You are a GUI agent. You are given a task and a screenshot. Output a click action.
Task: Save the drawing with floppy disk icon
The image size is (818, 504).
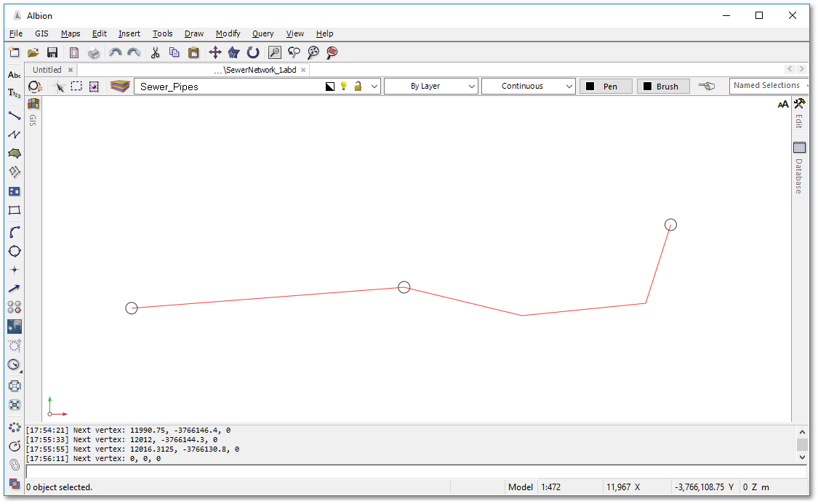[52, 52]
